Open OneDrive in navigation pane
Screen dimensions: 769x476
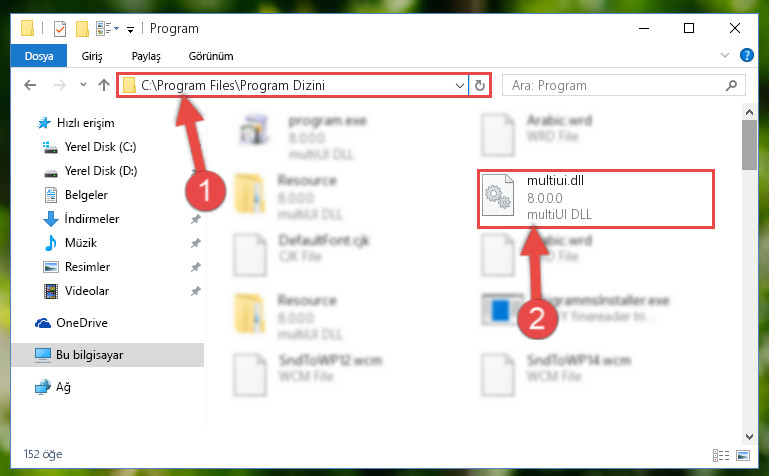pyautogui.click(x=81, y=323)
